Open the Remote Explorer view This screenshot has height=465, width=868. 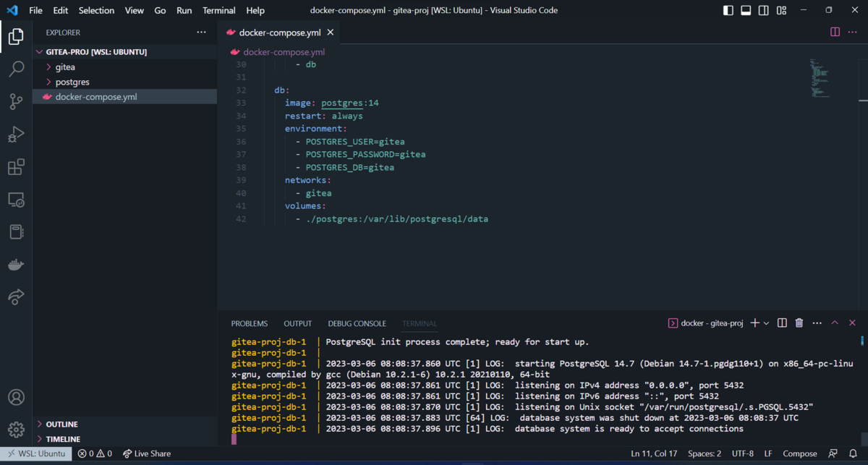point(16,200)
